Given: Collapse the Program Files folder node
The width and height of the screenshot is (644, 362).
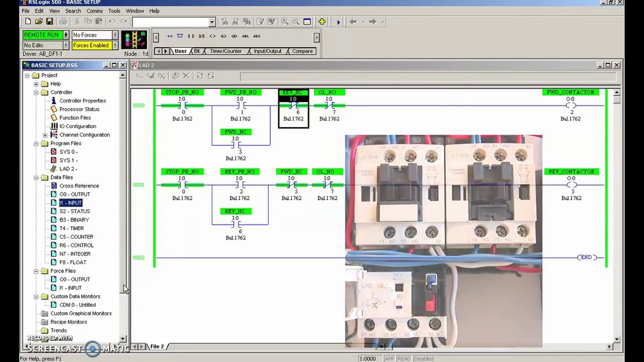Looking at the screenshot, I should coord(36,143).
